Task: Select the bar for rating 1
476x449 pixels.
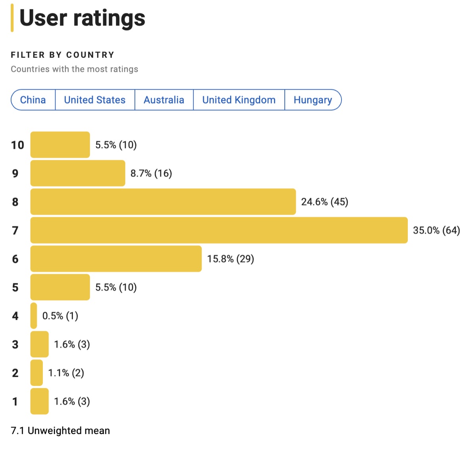Action: pos(39,401)
